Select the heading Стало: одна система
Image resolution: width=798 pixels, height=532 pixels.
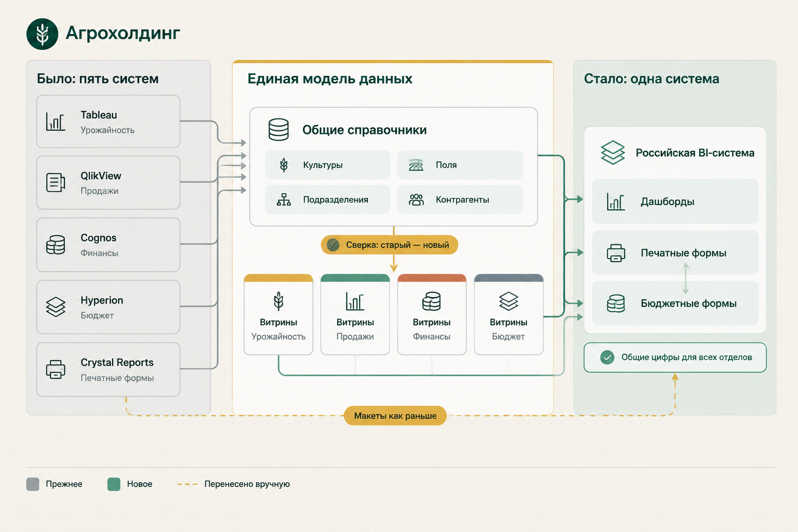(x=651, y=79)
